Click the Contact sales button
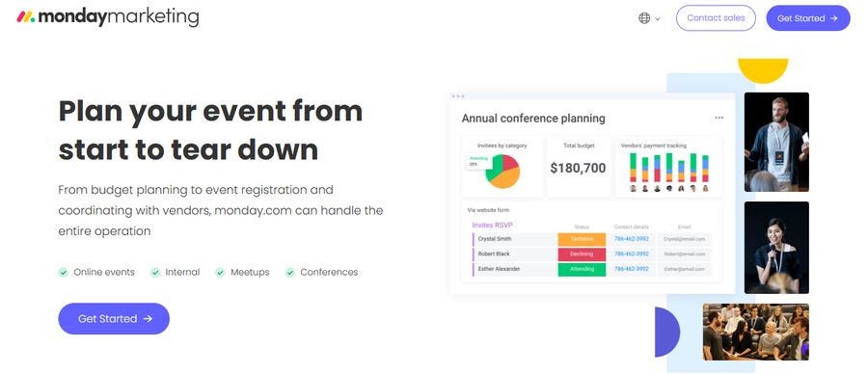Screen dimensions: 868x374 716,17
